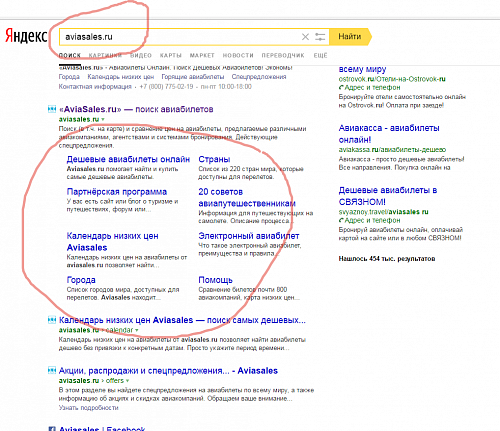Click the Yandex logo
This screenshot has width=500, height=431.
coord(26,36)
